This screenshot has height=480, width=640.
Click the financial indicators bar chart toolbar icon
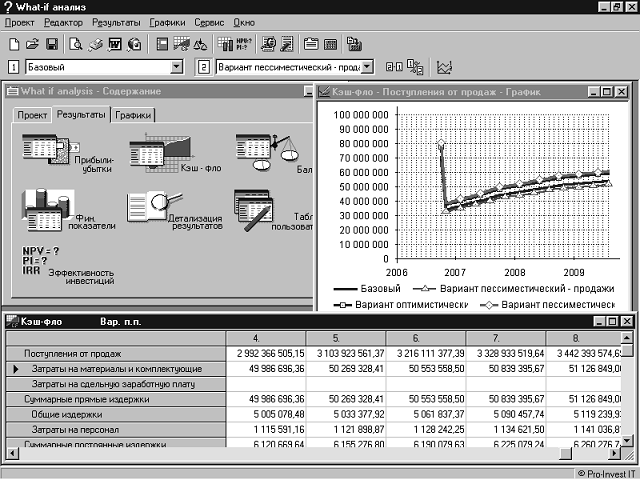click(225, 44)
